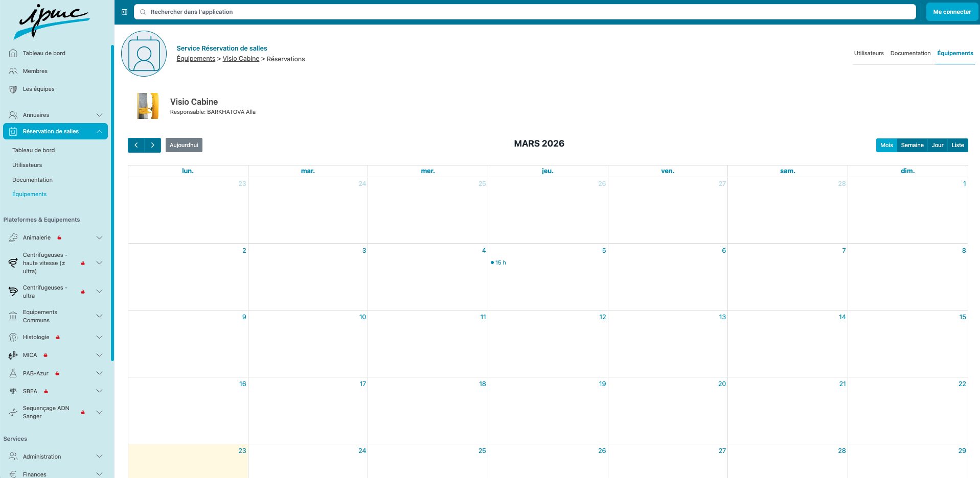Screen dimensions: 980x478
Task: Click the IPMC logo
Action: pos(53,21)
